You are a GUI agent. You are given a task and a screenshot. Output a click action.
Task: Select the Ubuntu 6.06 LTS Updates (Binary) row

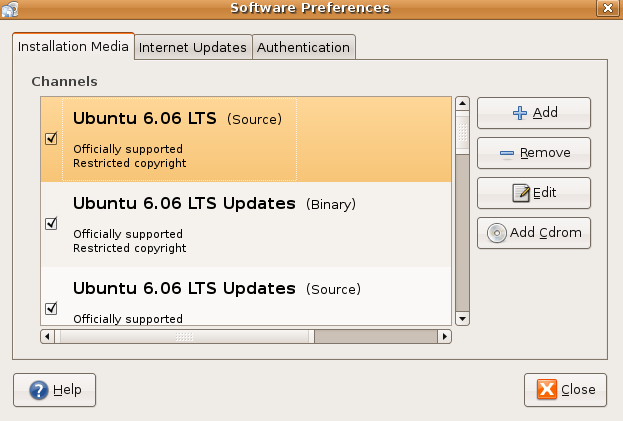[x=250, y=224]
